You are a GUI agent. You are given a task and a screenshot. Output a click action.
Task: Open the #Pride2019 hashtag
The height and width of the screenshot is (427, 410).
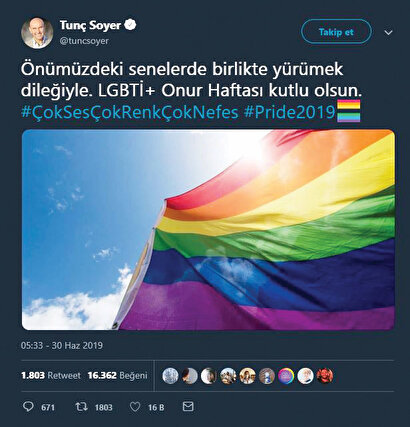pyautogui.click(x=289, y=112)
